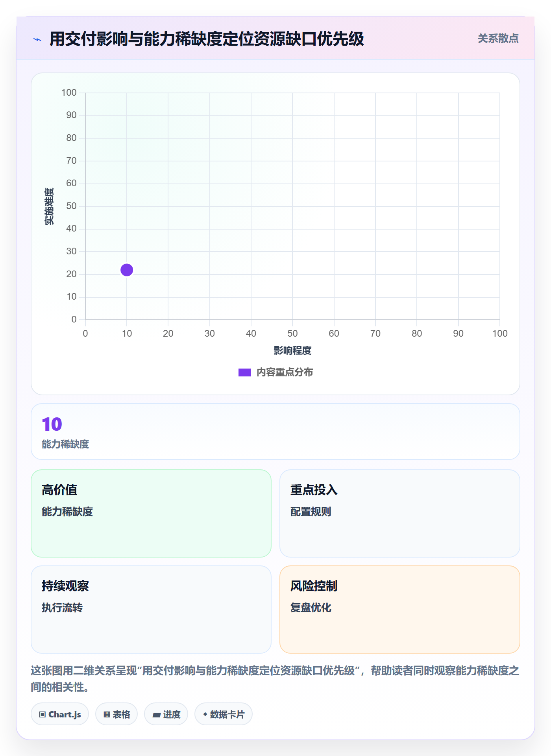551x756 pixels.
Task: Click the description paragraph below the cards
Action: click(x=275, y=679)
